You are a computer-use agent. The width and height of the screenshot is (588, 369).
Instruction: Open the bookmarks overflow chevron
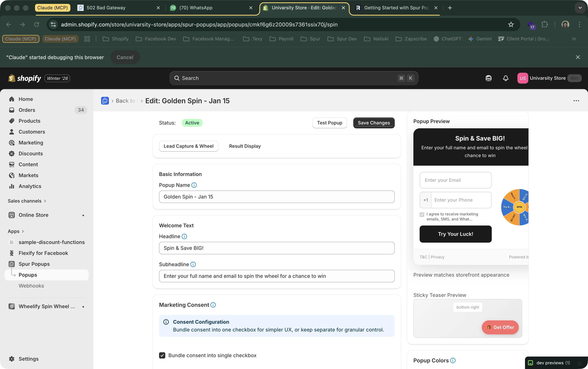click(574, 39)
